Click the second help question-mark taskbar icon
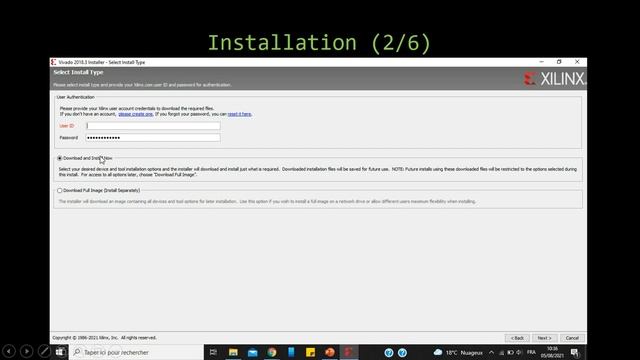The height and width of the screenshot is (360, 640). [x=402, y=353]
